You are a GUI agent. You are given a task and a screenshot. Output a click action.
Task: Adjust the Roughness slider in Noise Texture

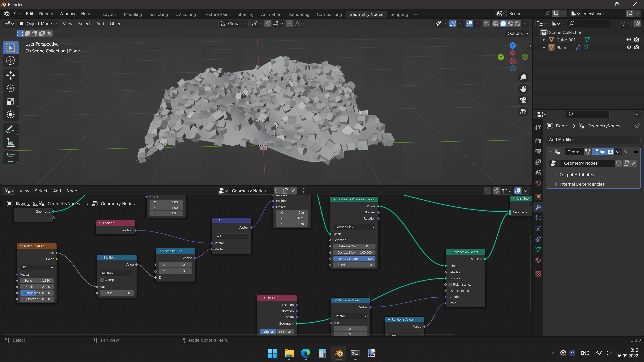click(x=37, y=293)
